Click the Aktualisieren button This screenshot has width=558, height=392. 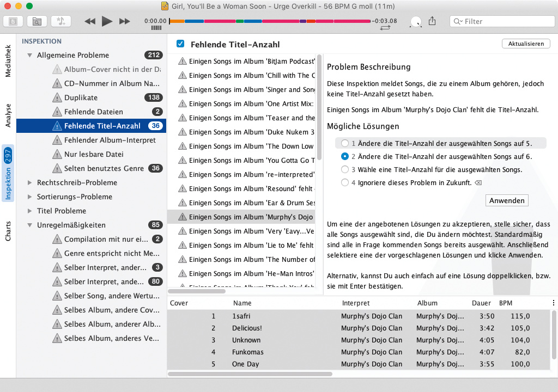(x=526, y=44)
